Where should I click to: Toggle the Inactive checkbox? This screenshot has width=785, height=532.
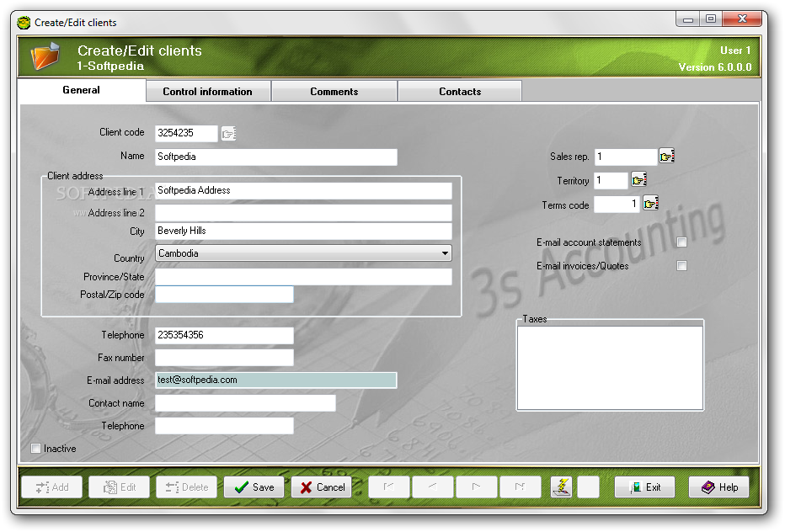(35, 449)
